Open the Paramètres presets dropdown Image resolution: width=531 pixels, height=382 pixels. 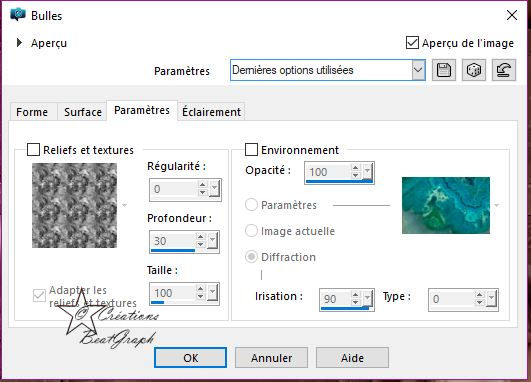coord(418,70)
